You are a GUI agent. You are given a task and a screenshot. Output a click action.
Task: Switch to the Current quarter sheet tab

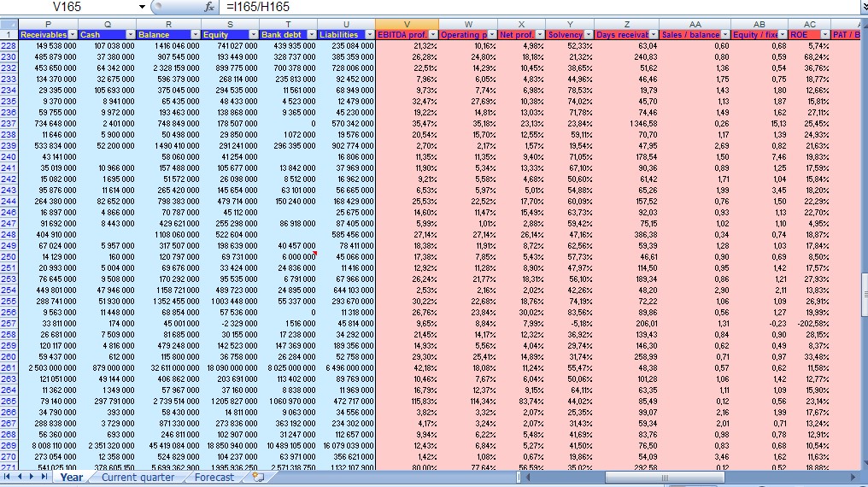coord(138,477)
